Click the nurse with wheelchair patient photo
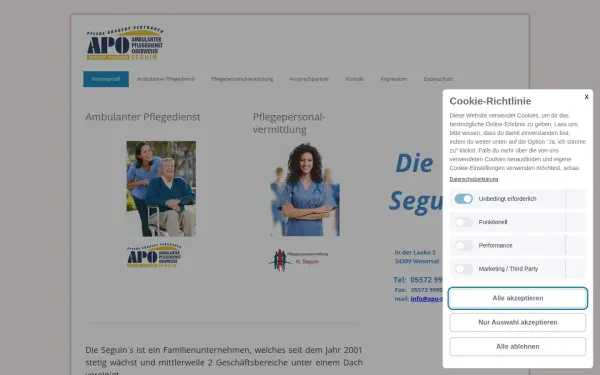 click(161, 188)
